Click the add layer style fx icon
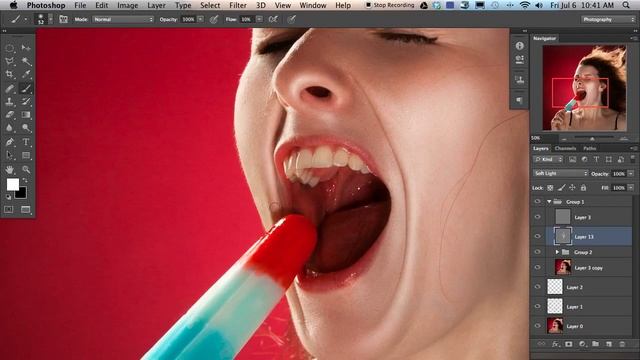640x360 pixels. pos(555,344)
